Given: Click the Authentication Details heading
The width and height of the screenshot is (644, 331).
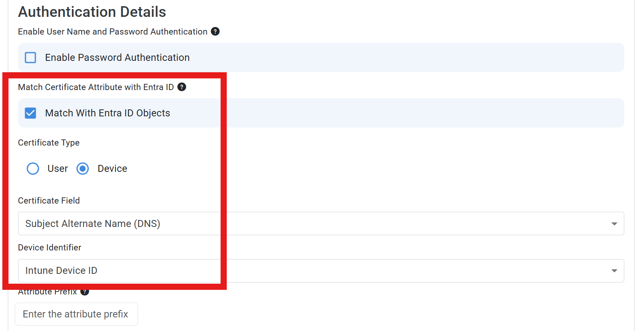Looking at the screenshot, I should [x=92, y=12].
